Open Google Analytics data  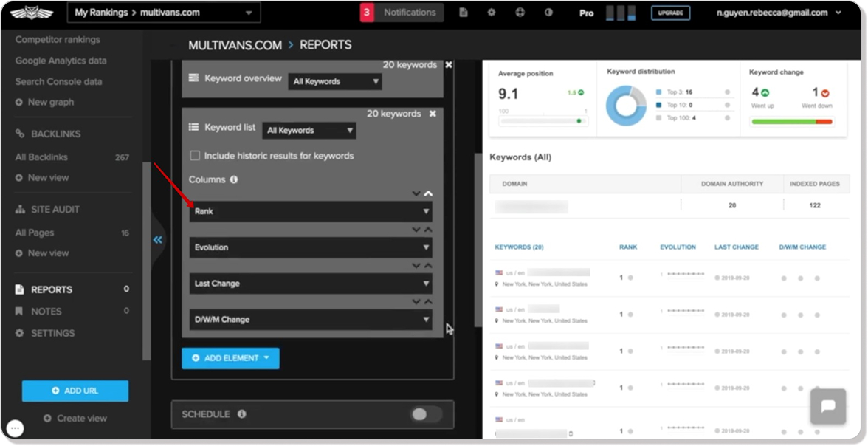pyautogui.click(x=61, y=61)
